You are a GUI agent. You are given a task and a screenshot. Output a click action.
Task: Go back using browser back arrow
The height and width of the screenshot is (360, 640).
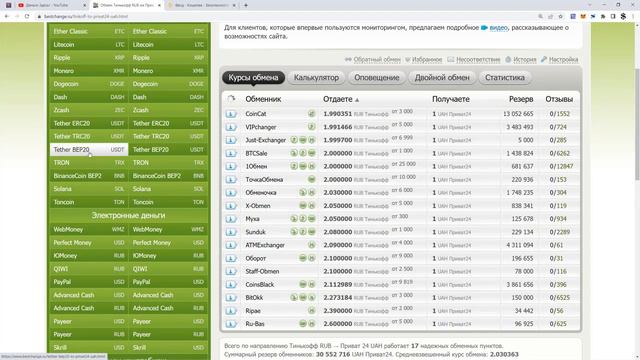7,16
